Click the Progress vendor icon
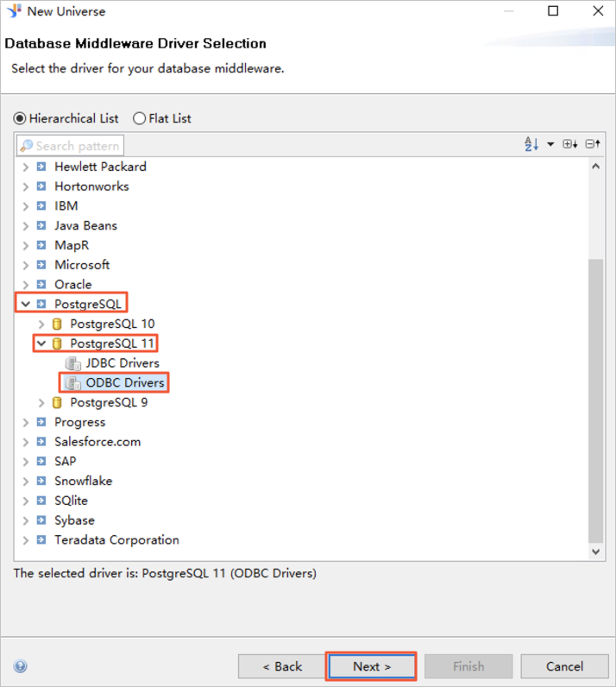Screen dimensions: 616x687 tap(41, 422)
